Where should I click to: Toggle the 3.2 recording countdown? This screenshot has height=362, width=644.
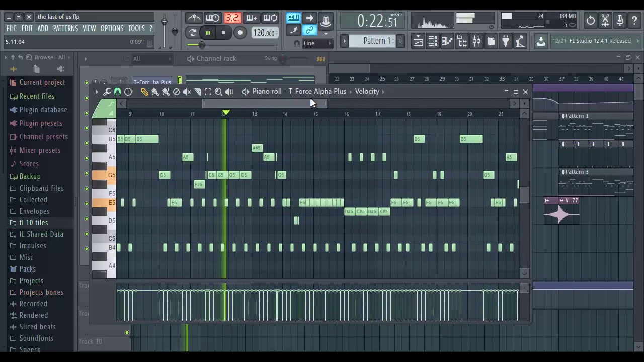[232, 18]
